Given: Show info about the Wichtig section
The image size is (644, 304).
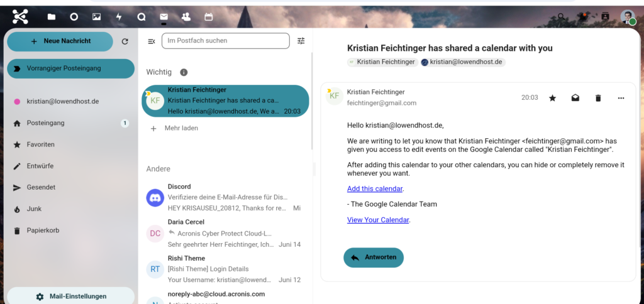Looking at the screenshot, I should [x=184, y=72].
